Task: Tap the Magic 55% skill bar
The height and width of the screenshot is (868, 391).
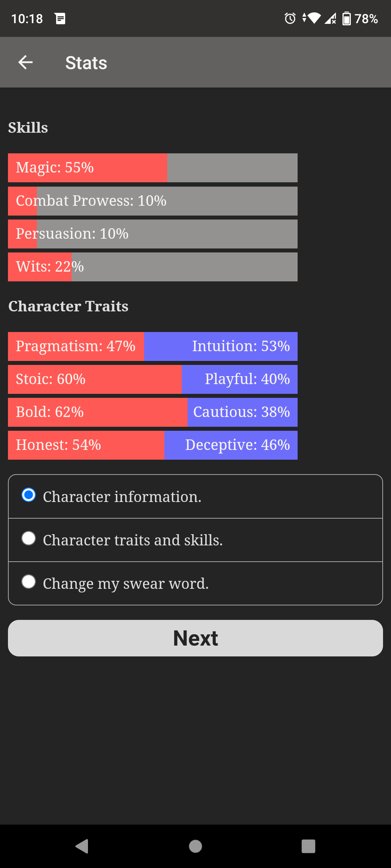Action: coord(153,168)
